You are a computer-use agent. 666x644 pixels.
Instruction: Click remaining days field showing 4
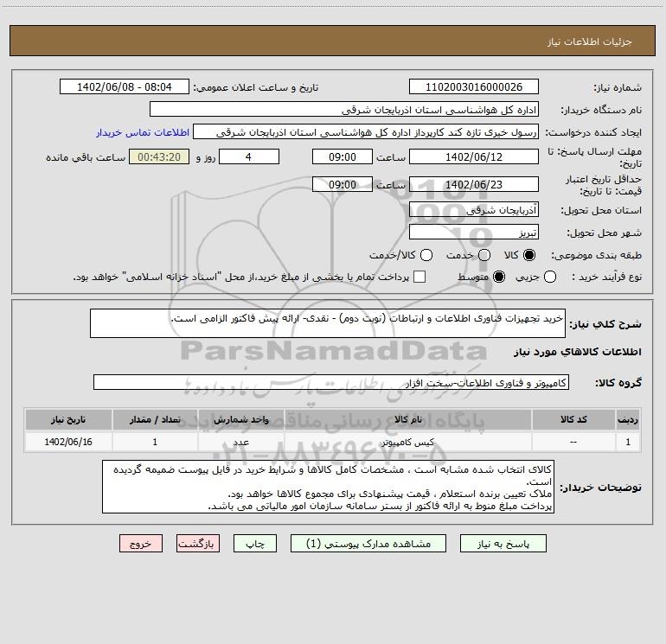click(249, 156)
